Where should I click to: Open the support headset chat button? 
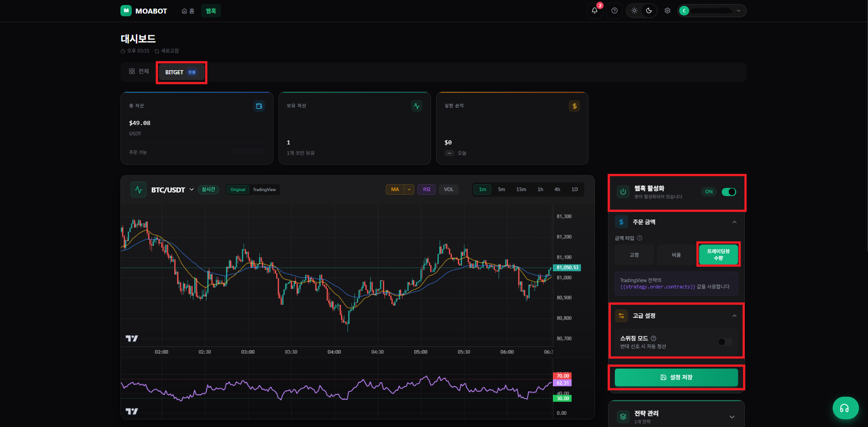tap(845, 408)
